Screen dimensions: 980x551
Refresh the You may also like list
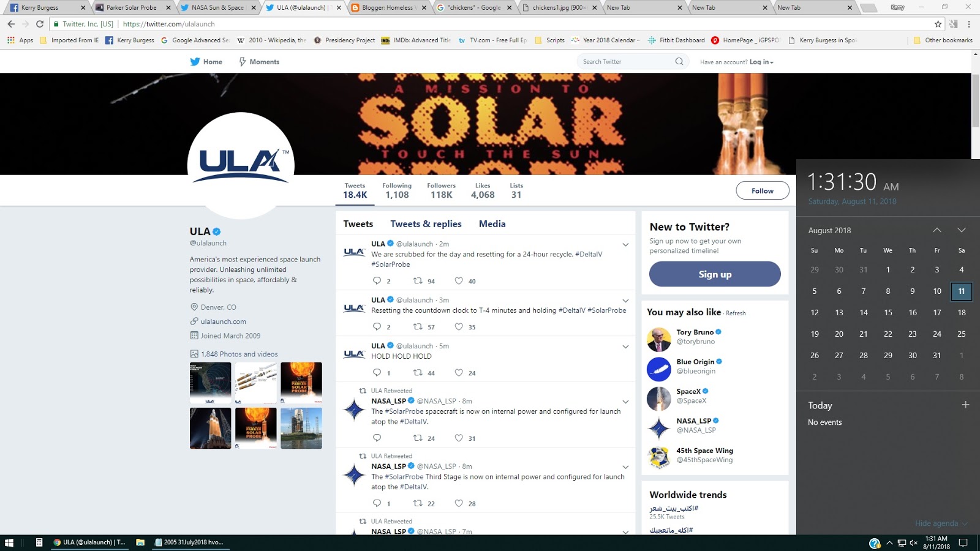(736, 313)
